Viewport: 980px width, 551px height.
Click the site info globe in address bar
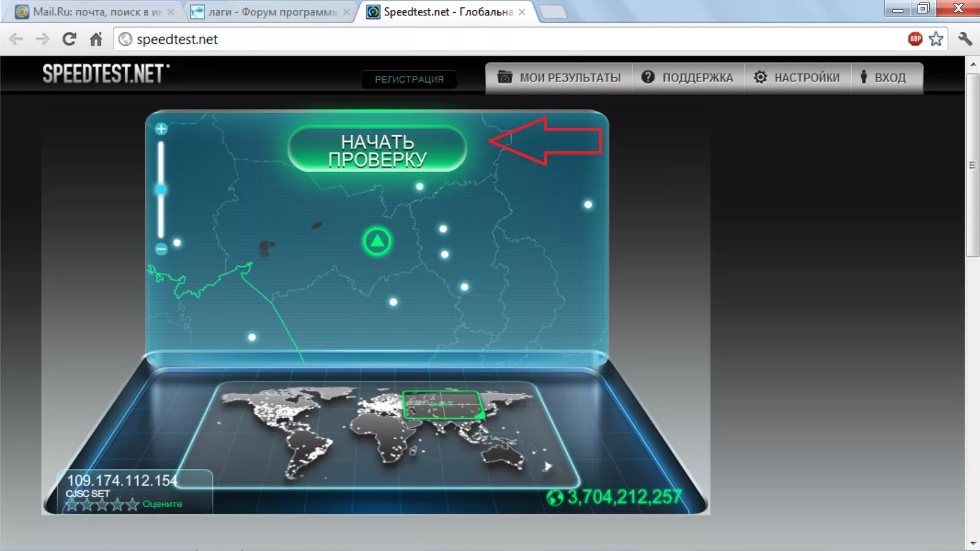(x=125, y=39)
